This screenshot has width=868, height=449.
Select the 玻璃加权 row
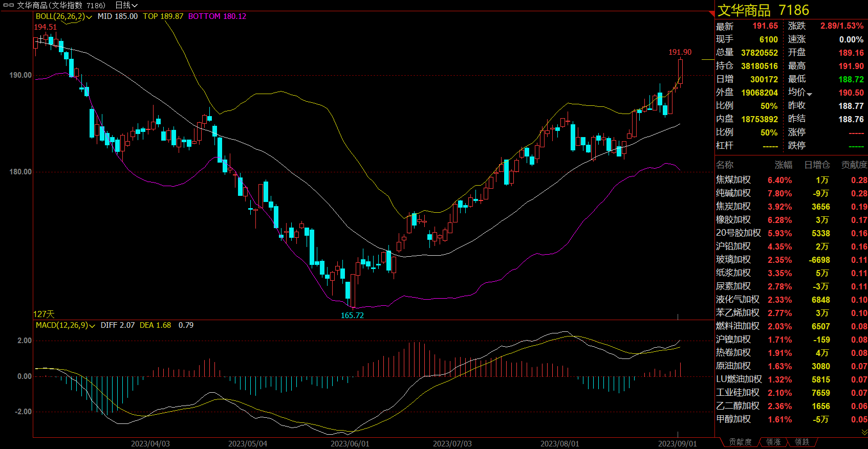click(x=791, y=260)
